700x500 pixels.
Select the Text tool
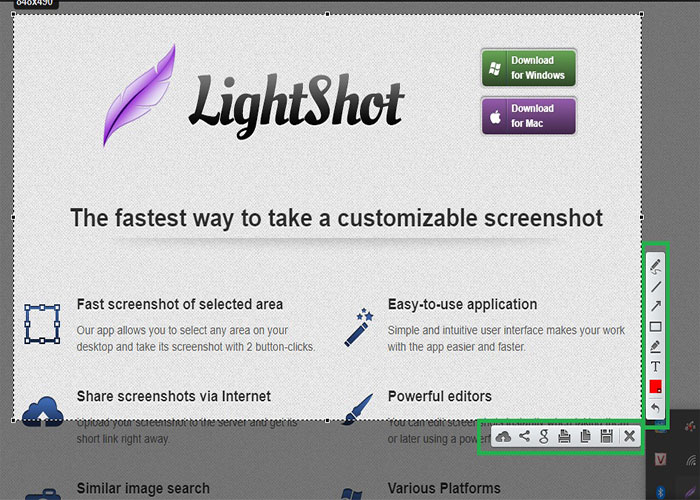[x=656, y=367]
